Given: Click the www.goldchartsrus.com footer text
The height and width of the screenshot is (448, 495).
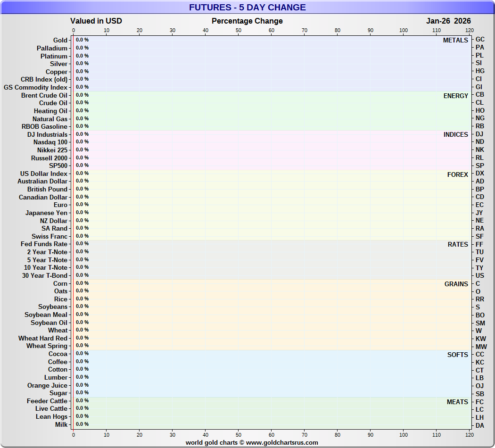Looking at the screenshot, I should (282, 443).
